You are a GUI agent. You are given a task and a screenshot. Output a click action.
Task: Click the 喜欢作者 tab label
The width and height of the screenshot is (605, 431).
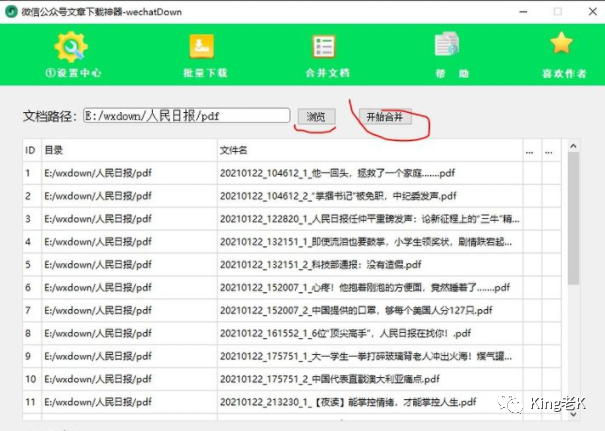click(x=564, y=73)
